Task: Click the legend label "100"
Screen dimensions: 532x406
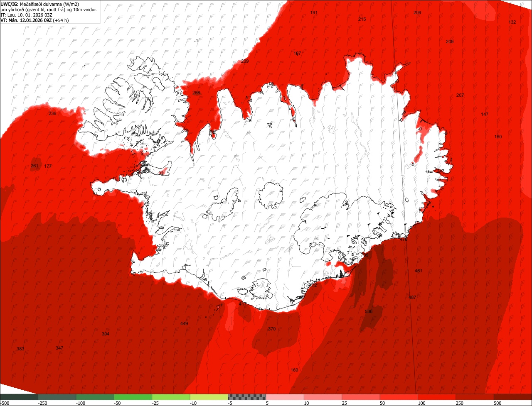Action: [421, 403]
